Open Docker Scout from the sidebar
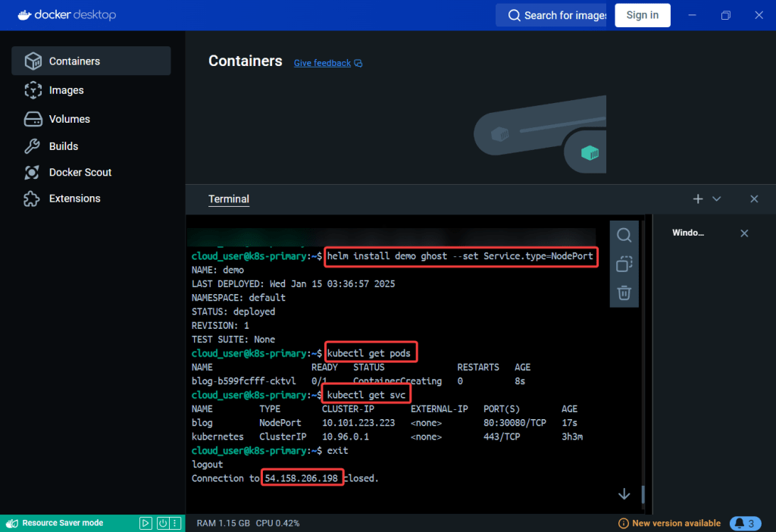 click(x=80, y=172)
